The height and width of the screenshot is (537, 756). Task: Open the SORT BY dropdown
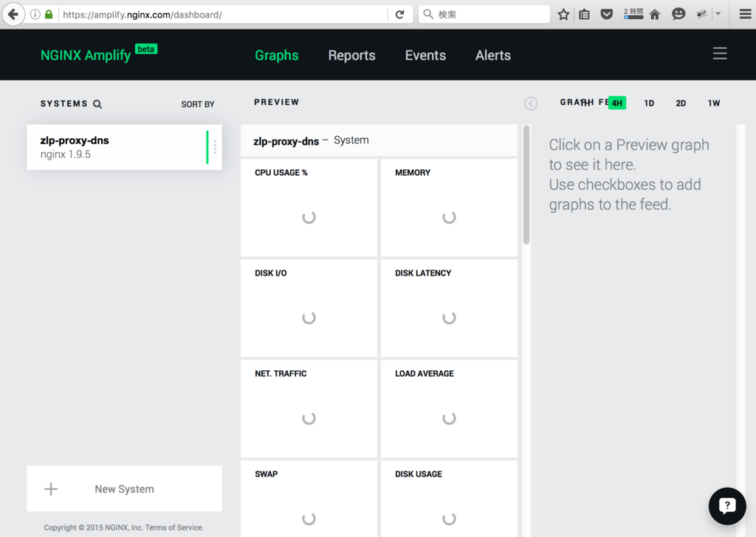[198, 104]
